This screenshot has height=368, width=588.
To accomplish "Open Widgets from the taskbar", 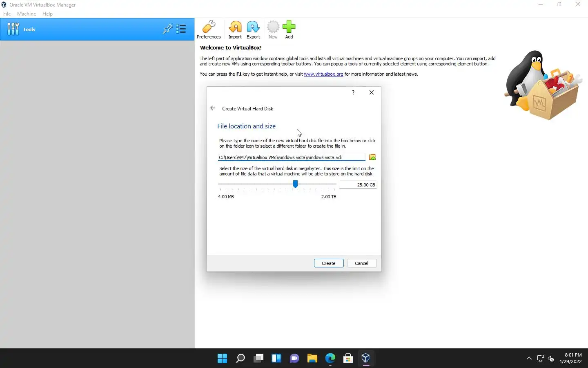I will pyautogui.click(x=276, y=359).
